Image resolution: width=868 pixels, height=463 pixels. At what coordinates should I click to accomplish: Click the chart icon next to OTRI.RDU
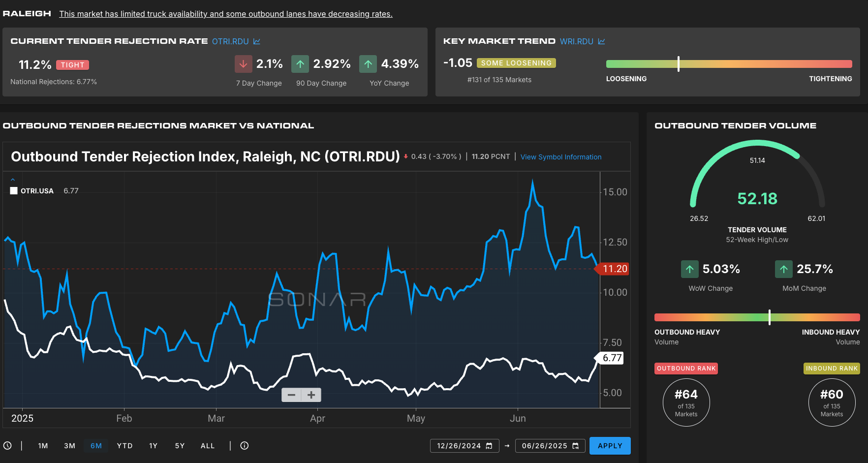coord(257,41)
